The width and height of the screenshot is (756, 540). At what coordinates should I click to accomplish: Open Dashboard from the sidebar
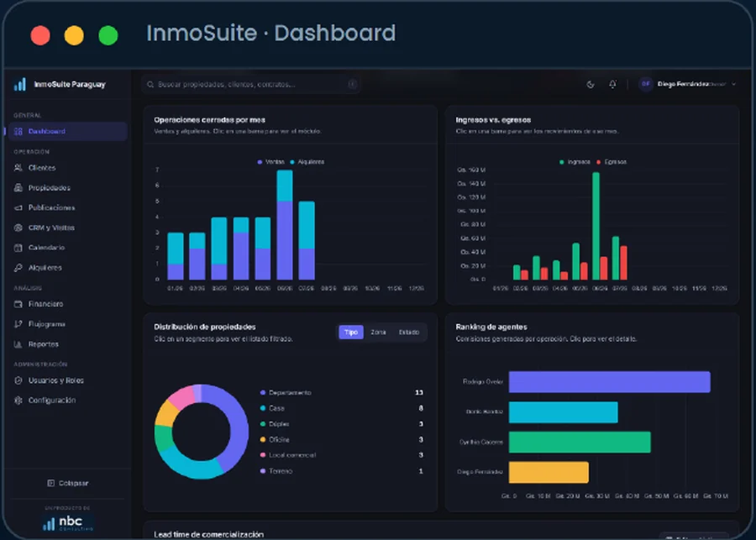click(68, 131)
